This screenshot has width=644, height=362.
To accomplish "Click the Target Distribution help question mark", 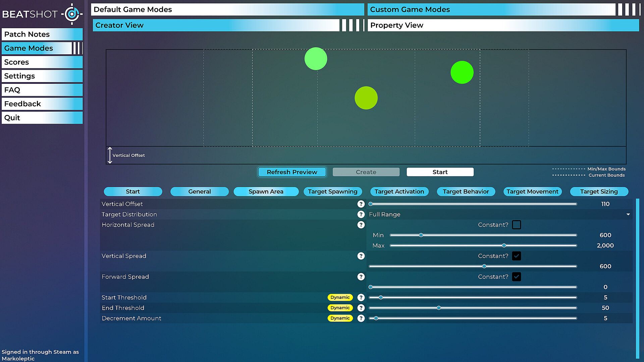I will (x=361, y=214).
